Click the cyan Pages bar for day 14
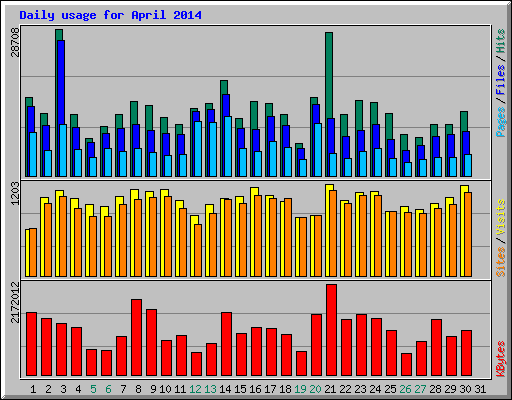The height and width of the screenshot is (400, 512). click(x=228, y=146)
